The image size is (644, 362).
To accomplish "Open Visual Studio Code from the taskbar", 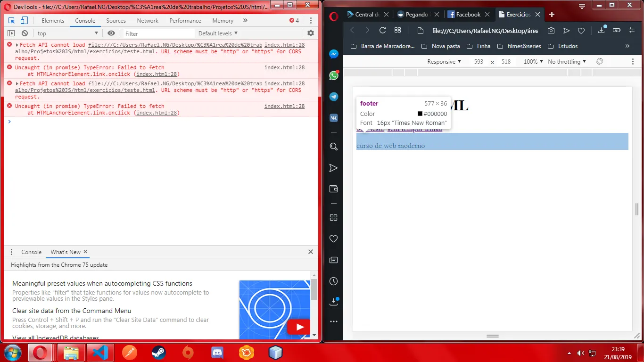I will [100, 353].
